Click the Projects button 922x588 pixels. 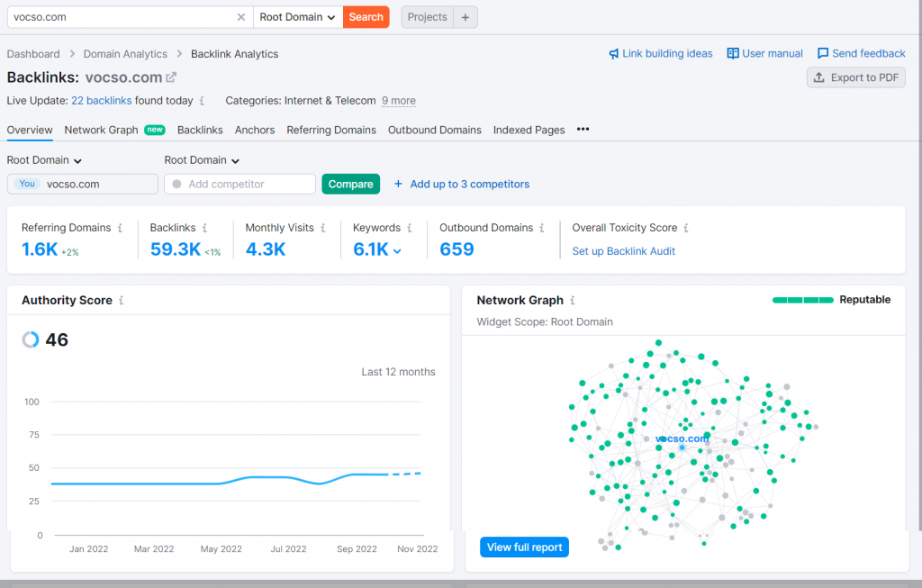tap(427, 17)
